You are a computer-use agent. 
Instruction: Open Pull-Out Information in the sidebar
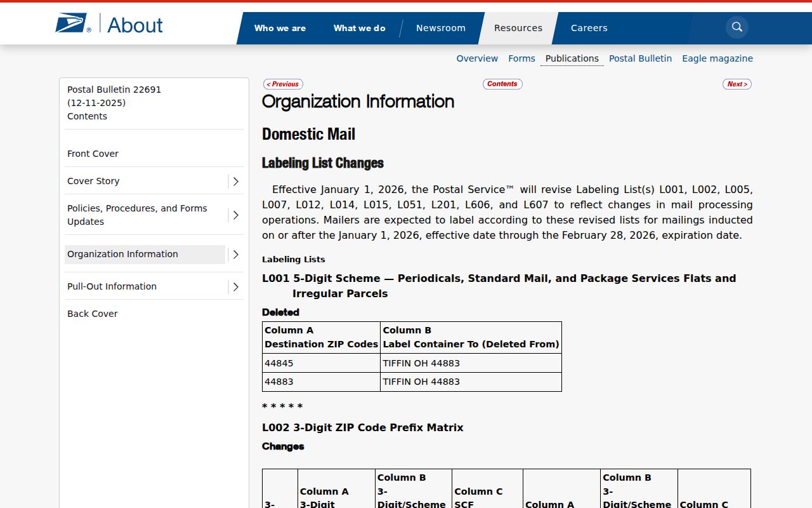112,286
